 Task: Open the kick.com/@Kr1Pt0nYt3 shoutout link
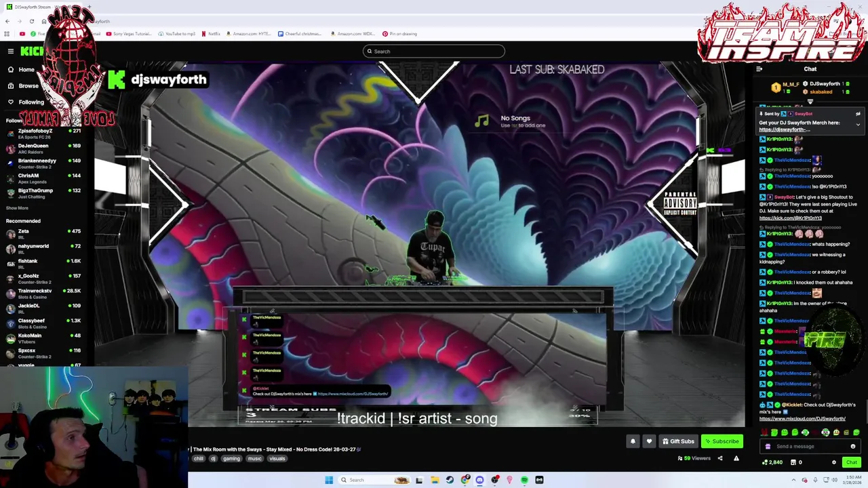[791, 218]
